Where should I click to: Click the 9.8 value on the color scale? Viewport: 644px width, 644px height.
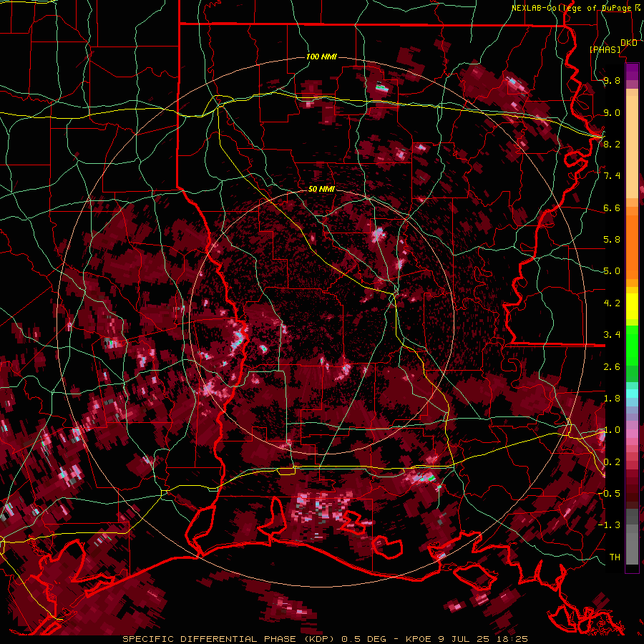pos(612,81)
